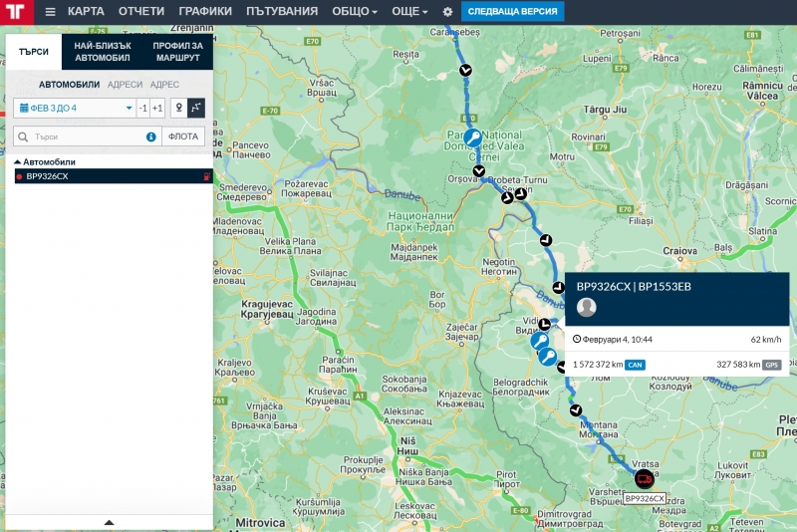Click the clock icon beside Февруари 4

(x=577, y=339)
